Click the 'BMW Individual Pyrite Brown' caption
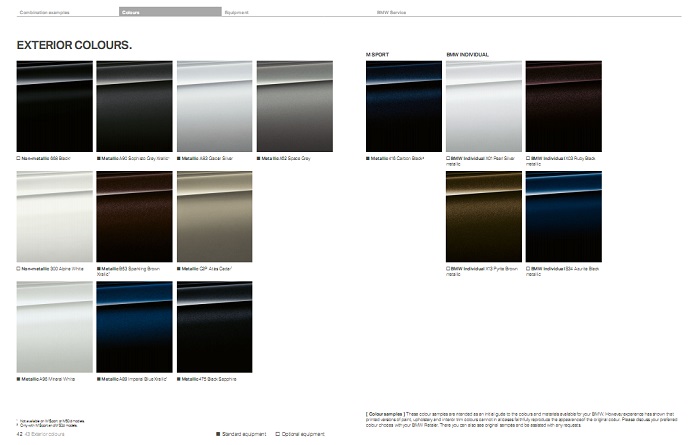 [x=482, y=271]
